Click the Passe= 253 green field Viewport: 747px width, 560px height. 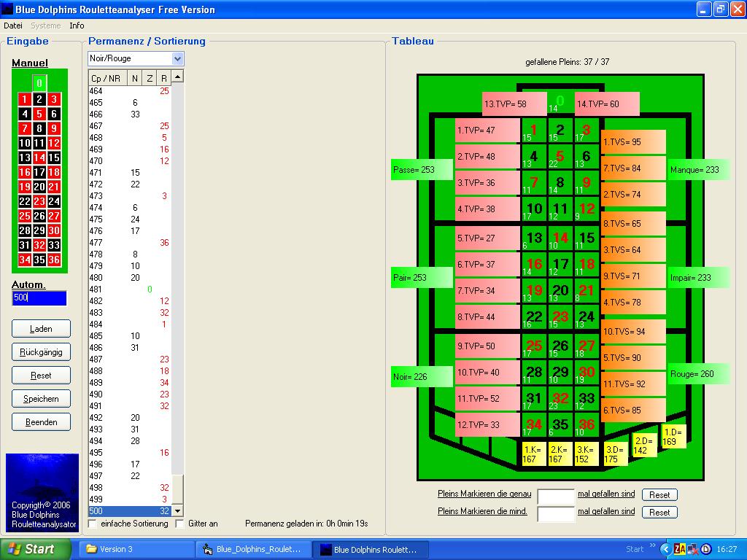pyautogui.click(x=422, y=169)
